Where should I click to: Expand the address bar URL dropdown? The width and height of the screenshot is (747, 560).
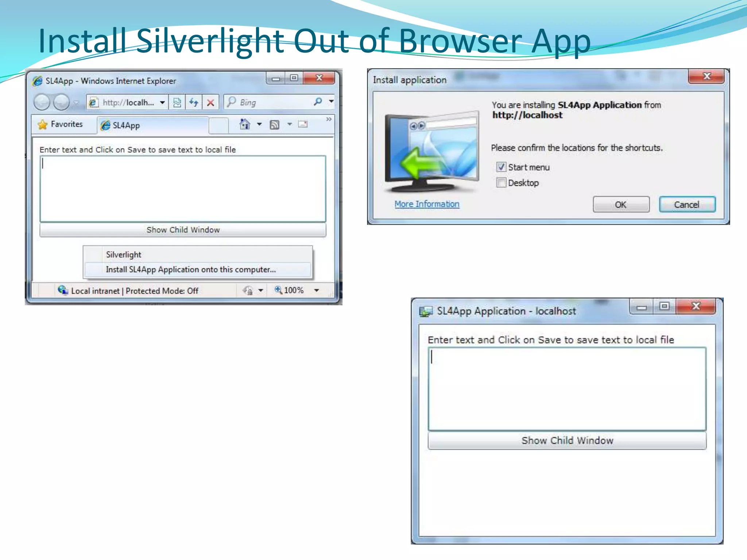(x=162, y=102)
